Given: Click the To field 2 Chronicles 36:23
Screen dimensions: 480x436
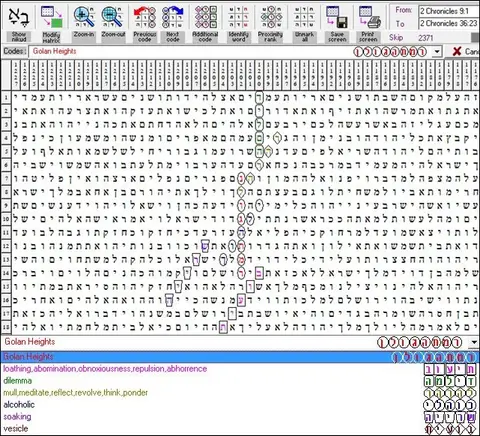Looking at the screenshot, I should pos(449,23).
